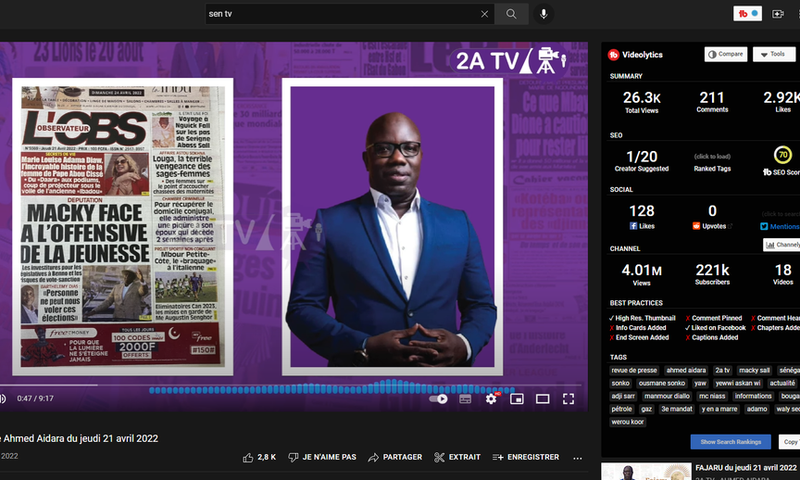Enable miniplayer mode
Viewport: 800px width, 480px height.
coord(517,399)
